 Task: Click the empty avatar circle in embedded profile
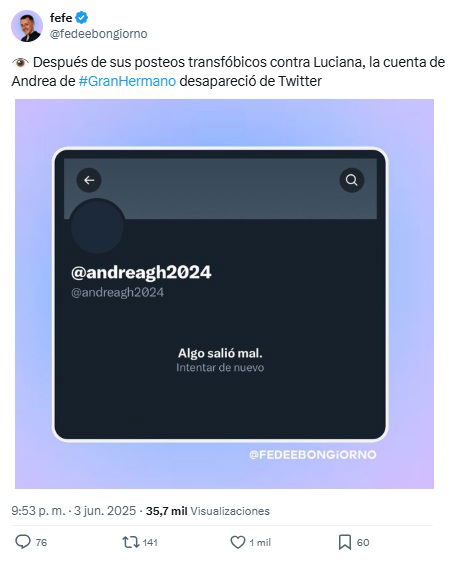point(97,226)
